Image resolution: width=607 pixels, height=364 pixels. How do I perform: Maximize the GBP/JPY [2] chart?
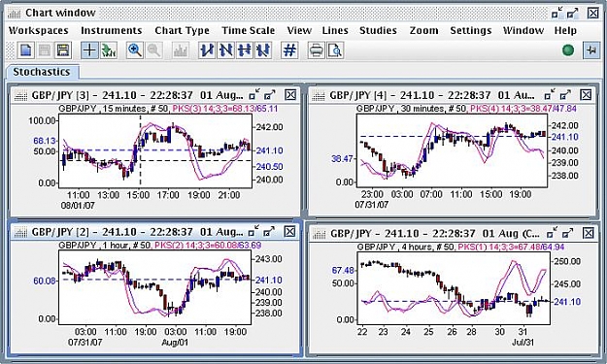269,232
